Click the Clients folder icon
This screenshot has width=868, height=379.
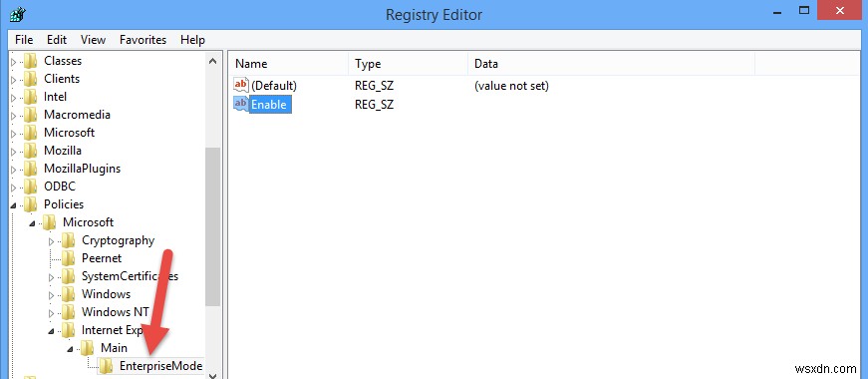coord(31,79)
